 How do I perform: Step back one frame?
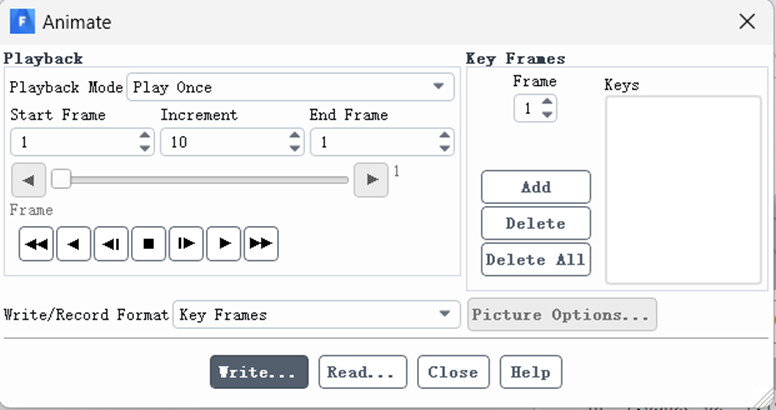point(111,244)
